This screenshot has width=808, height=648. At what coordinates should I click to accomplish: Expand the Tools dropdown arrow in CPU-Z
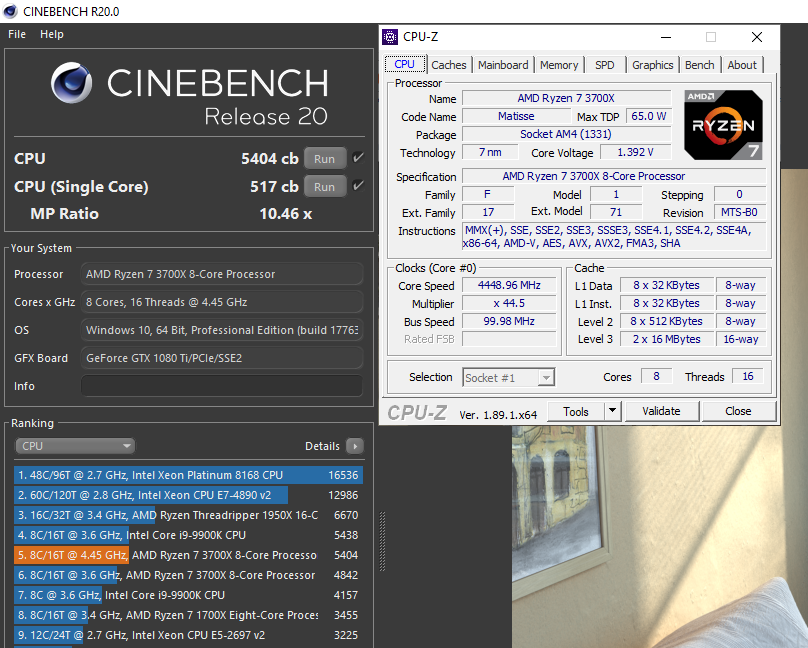coord(612,411)
